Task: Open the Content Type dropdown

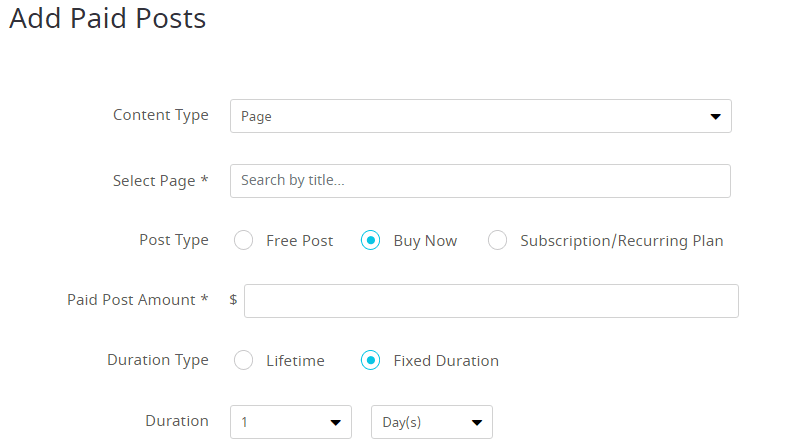Action: 480,116
